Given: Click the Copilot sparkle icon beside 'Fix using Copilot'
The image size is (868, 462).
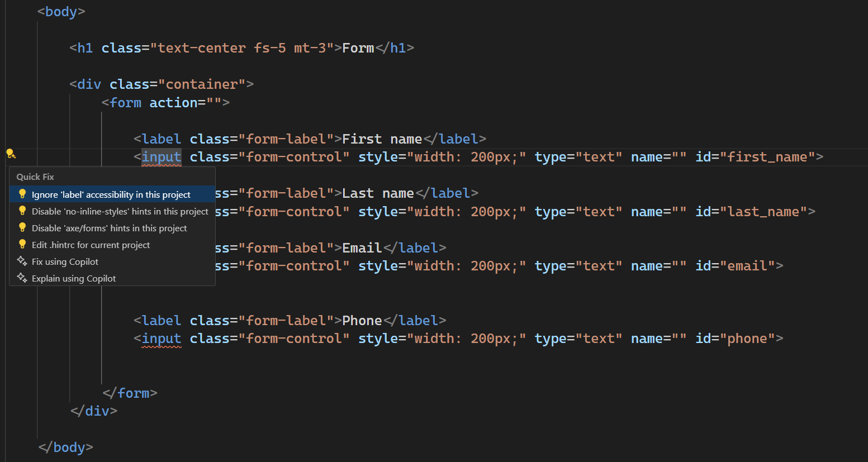Looking at the screenshot, I should click(x=22, y=261).
